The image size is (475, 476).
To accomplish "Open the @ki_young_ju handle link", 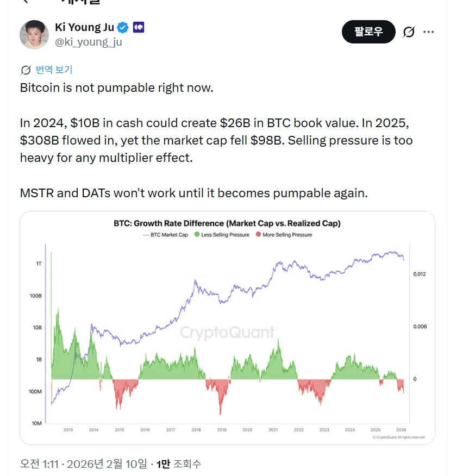I will (x=89, y=42).
